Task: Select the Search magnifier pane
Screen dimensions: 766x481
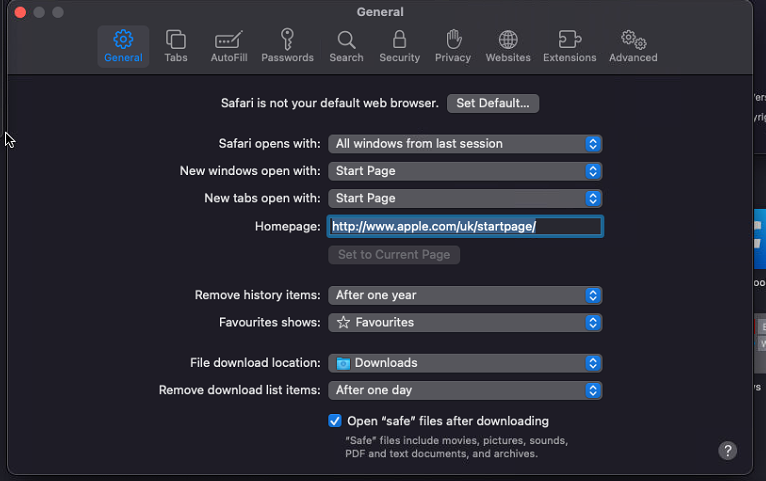Action: point(346,46)
